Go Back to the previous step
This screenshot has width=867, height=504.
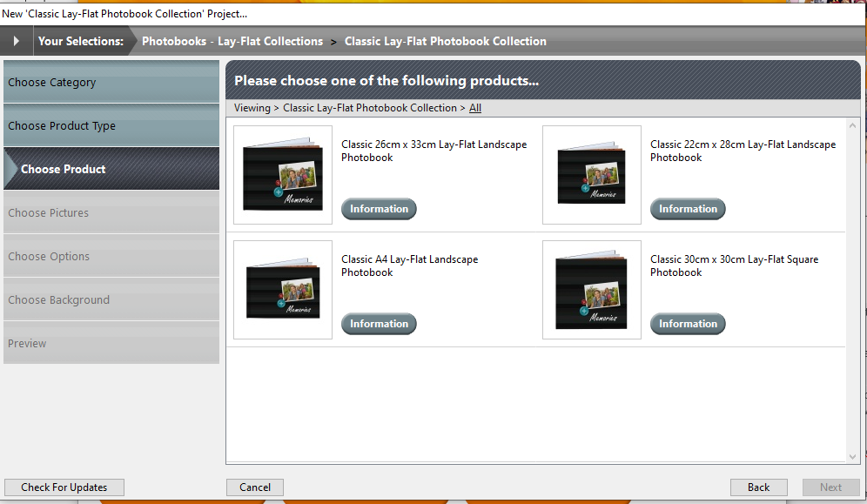[759, 487]
